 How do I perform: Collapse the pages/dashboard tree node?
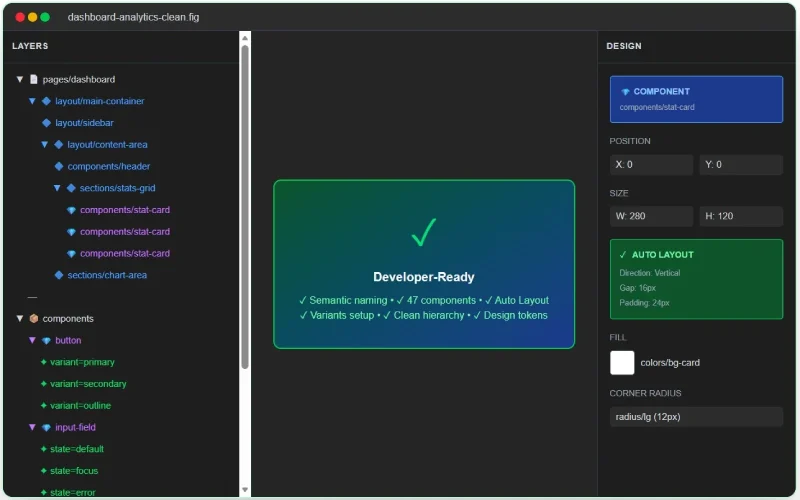pos(20,79)
